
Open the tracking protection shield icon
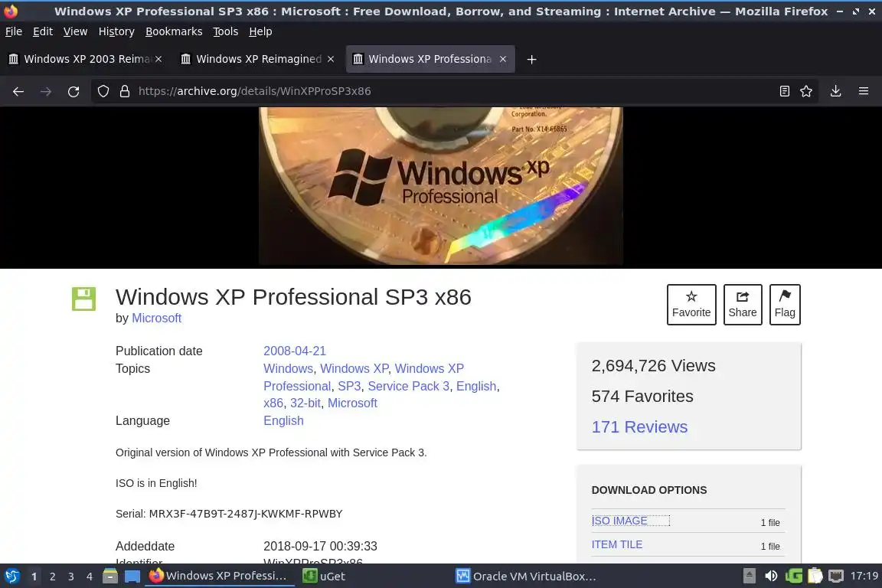[x=103, y=91]
